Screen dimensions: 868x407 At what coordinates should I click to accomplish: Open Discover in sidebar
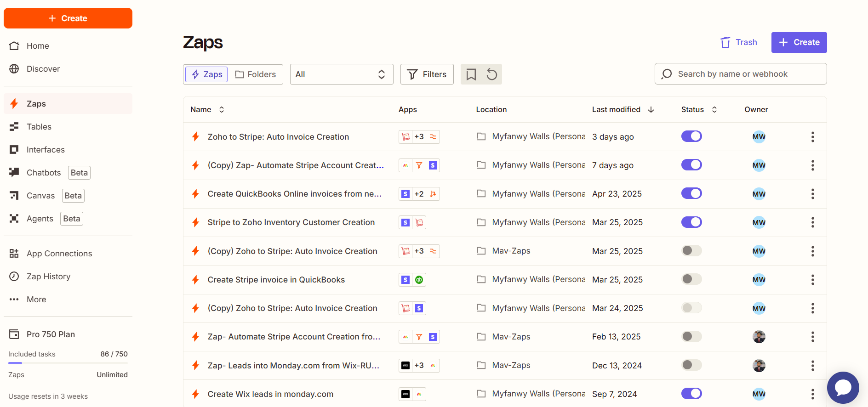(x=68, y=69)
